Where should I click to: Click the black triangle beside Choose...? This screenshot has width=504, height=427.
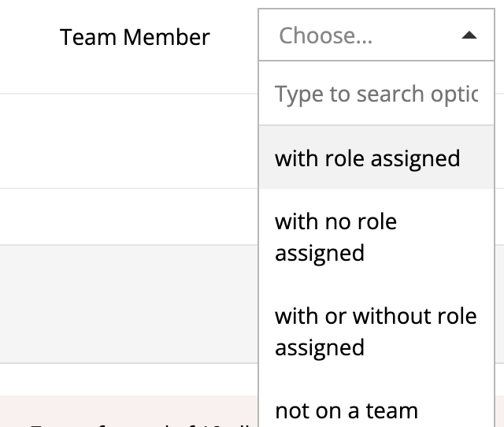pyautogui.click(x=469, y=35)
